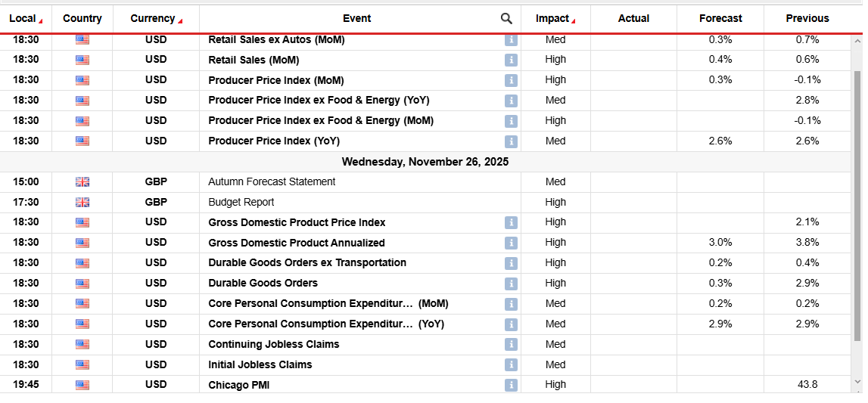
Task: Click info icon for Retail Sales ex Autos
Action: [x=511, y=40]
